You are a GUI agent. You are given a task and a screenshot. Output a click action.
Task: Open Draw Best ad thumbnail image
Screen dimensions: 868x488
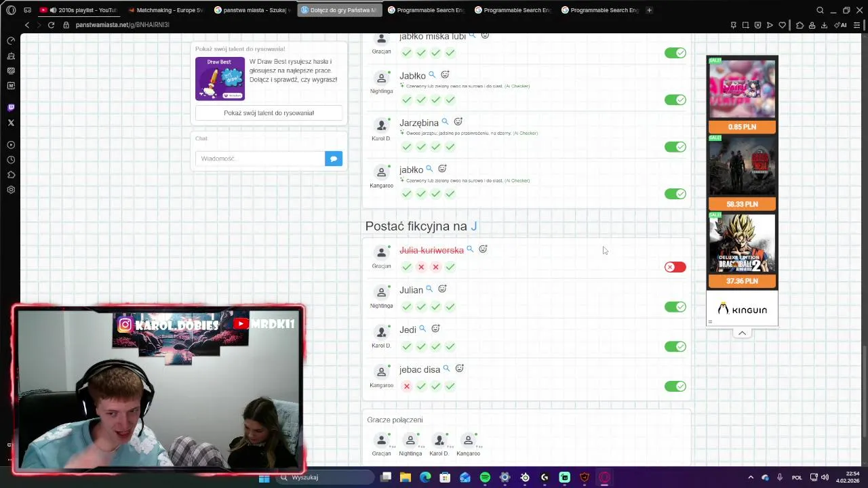click(220, 79)
